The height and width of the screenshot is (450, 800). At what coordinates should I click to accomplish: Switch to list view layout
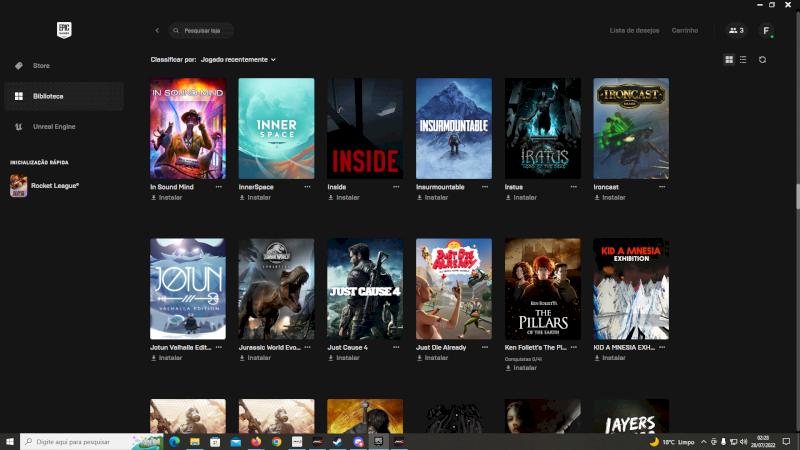point(742,60)
